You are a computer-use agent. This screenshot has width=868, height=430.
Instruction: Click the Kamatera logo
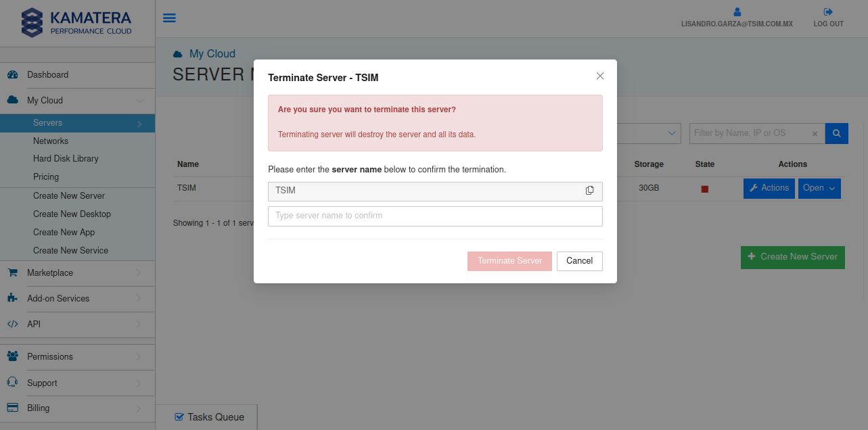click(x=77, y=22)
